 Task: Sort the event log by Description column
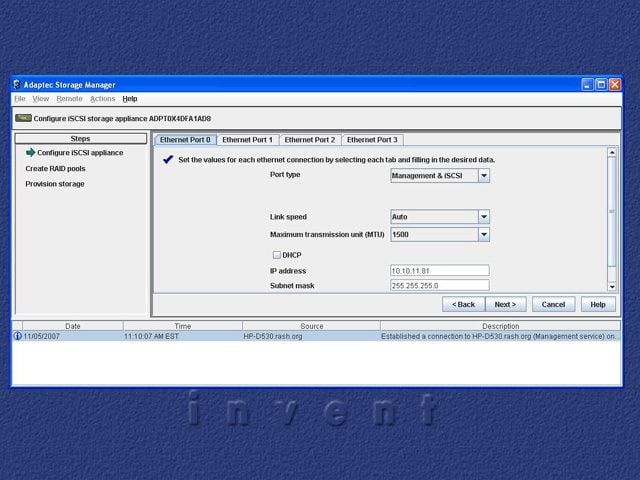coord(500,326)
